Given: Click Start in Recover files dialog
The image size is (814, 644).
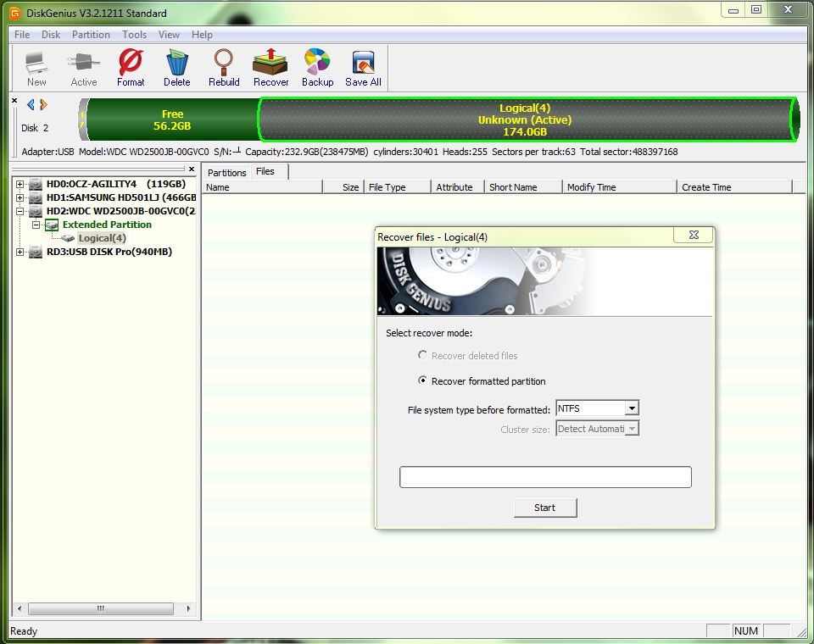Looking at the screenshot, I should (545, 508).
